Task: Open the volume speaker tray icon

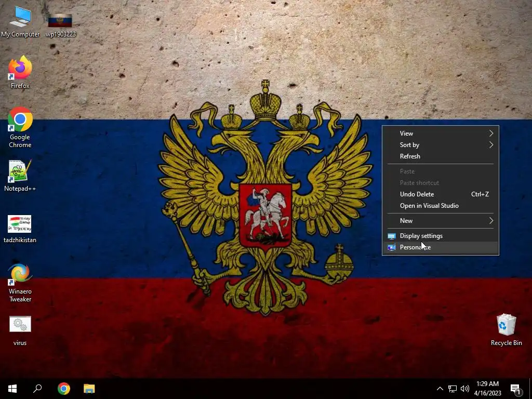Action: [465, 389]
